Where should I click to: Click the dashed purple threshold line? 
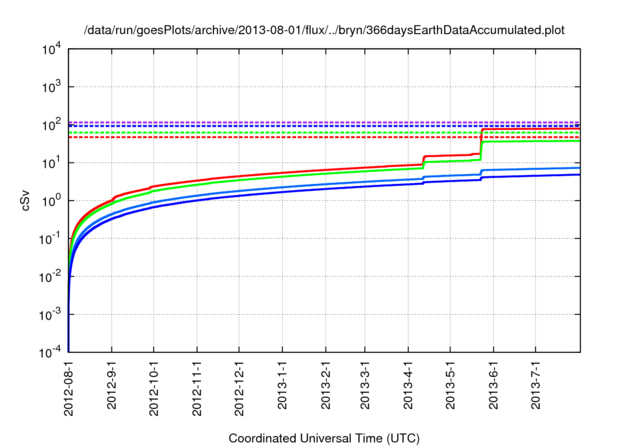point(324,122)
